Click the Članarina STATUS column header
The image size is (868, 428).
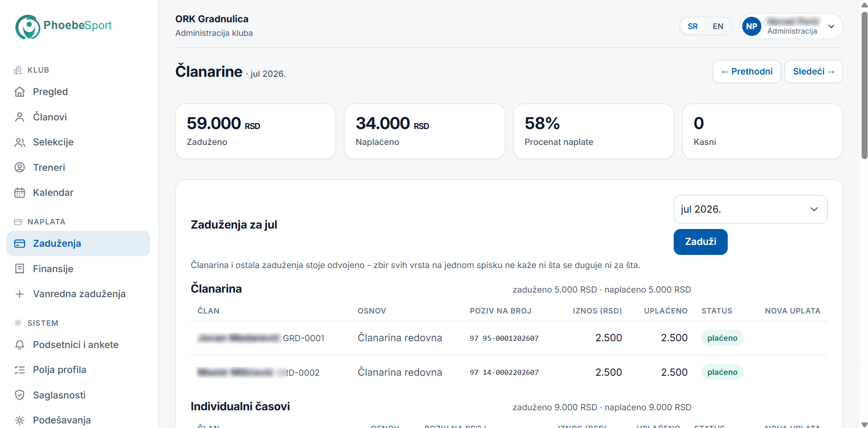click(x=717, y=311)
